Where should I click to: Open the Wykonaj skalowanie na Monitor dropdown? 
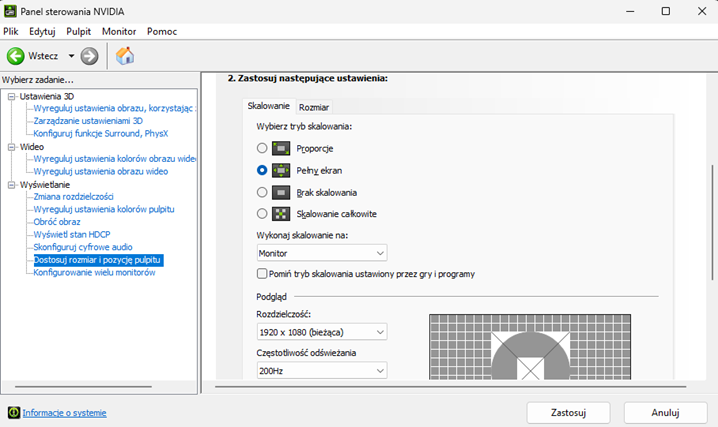click(322, 253)
